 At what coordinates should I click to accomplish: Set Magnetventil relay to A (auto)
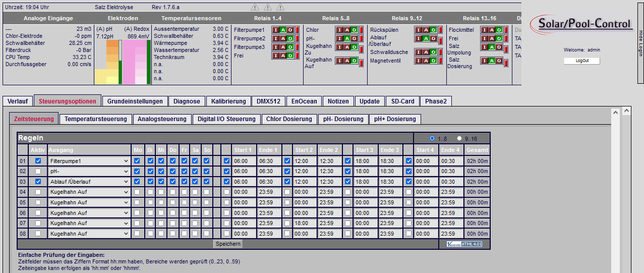(425, 61)
